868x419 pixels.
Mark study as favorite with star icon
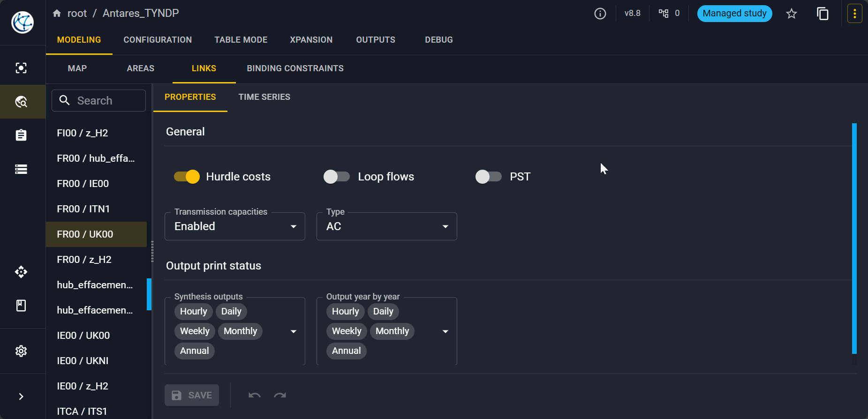point(792,14)
